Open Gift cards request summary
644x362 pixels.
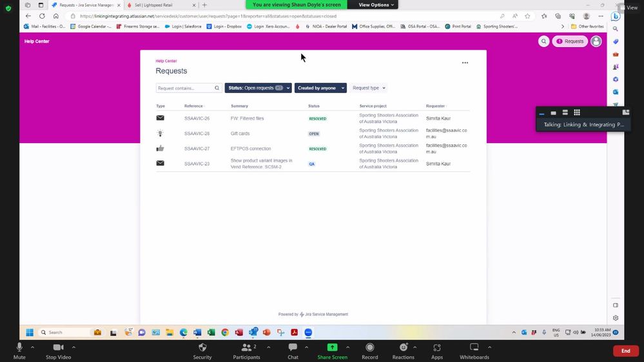(x=240, y=133)
